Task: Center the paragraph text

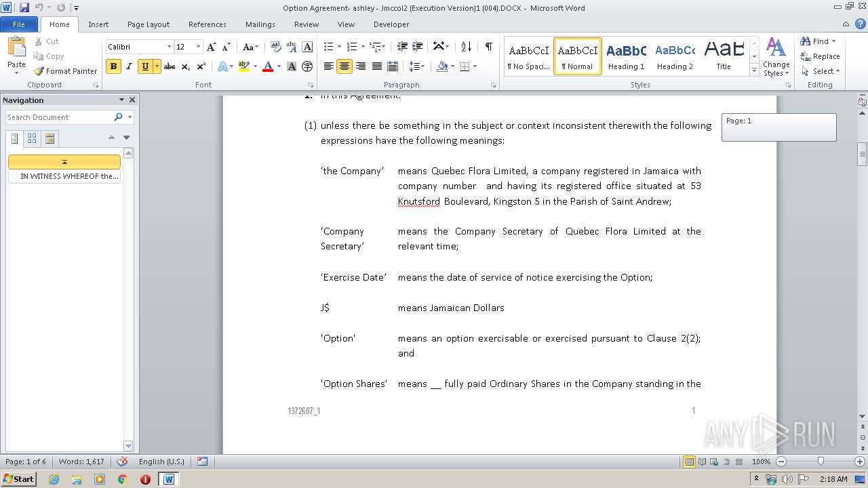Action: click(344, 66)
